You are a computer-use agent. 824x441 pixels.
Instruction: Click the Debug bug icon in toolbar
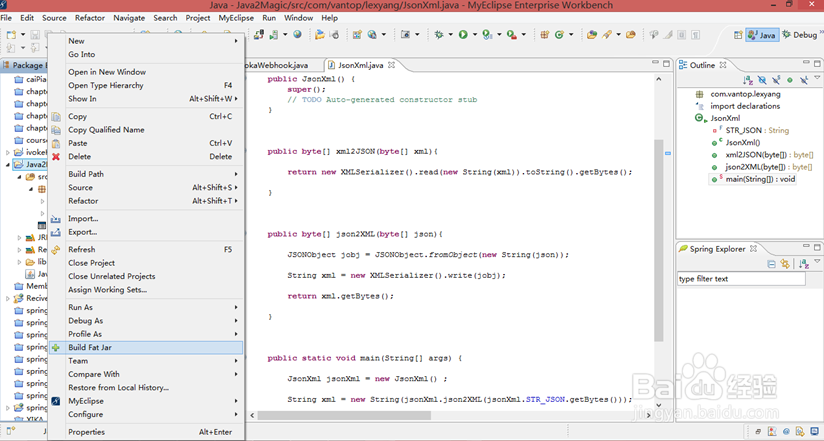coord(439,35)
